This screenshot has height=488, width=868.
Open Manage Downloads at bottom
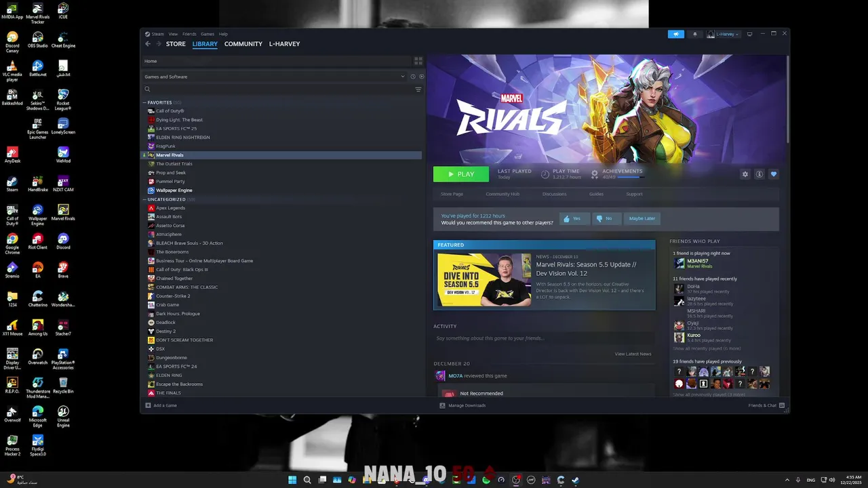tap(462, 405)
